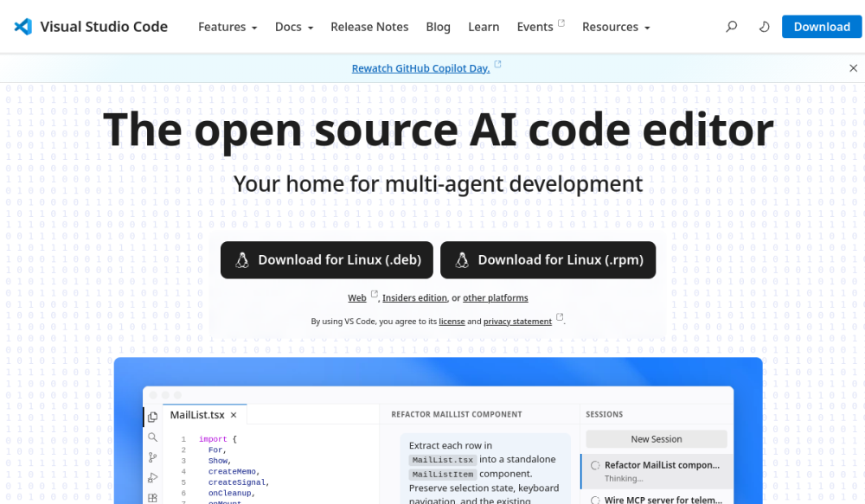The width and height of the screenshot is (865, 504).
Task: Open the Web version link
Action: [x=357, y=297]
